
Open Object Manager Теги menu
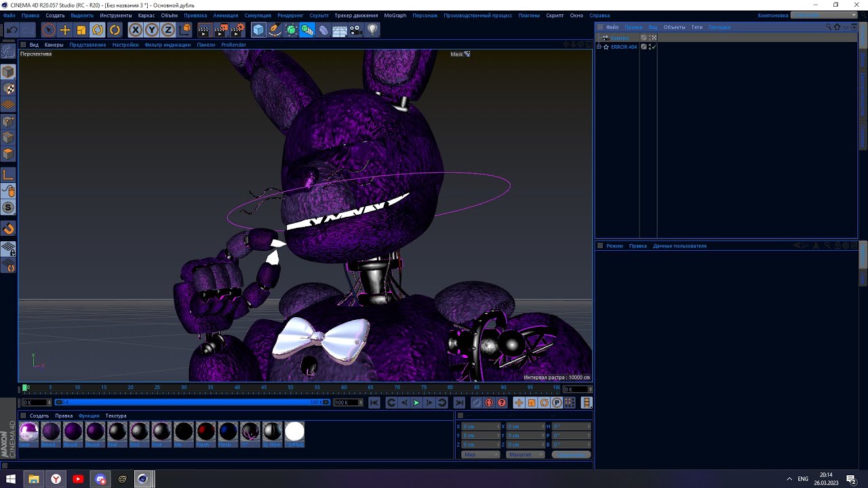pyautogui.click(x=696, y=27)
